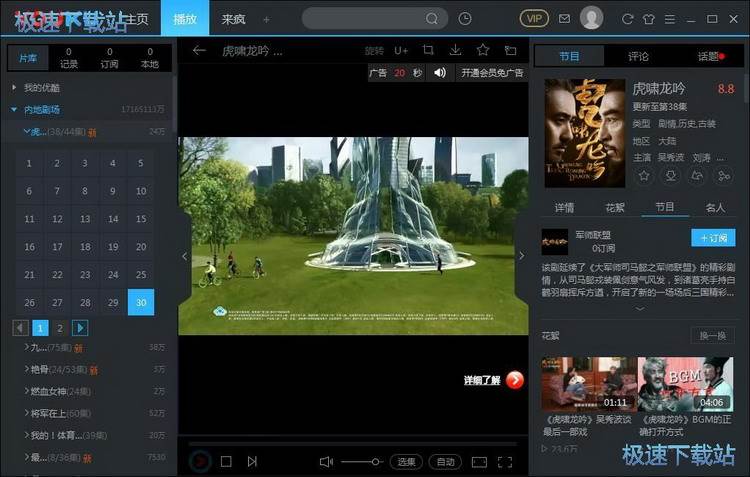Switch to the 来疯 tab
The width and height of the screenshot is (750, 477).
(233, 19)
